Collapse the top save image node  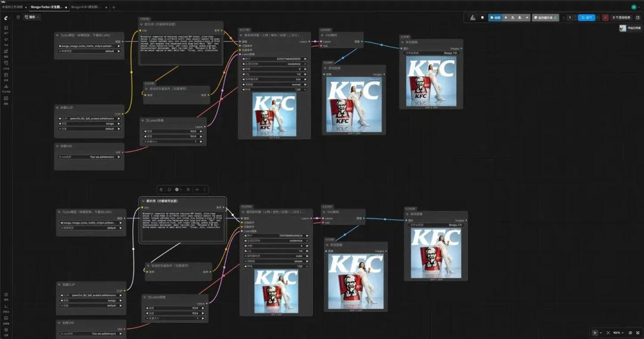click(x=402, y=42)
